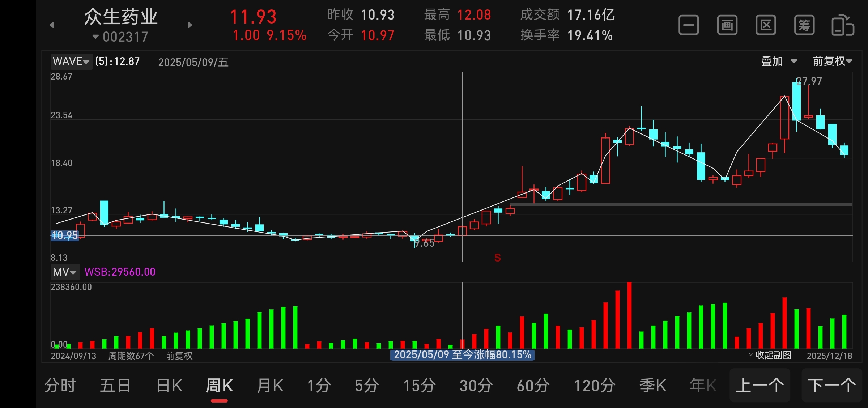Tap the device rotate screen icon
Viewport: 868px width, 408px height.
pos(843,25)
